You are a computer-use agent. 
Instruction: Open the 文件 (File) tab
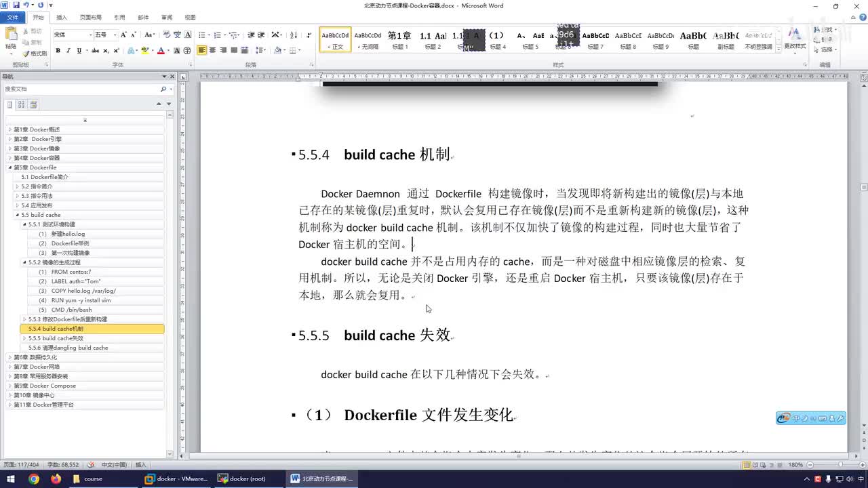coord(13,18)
